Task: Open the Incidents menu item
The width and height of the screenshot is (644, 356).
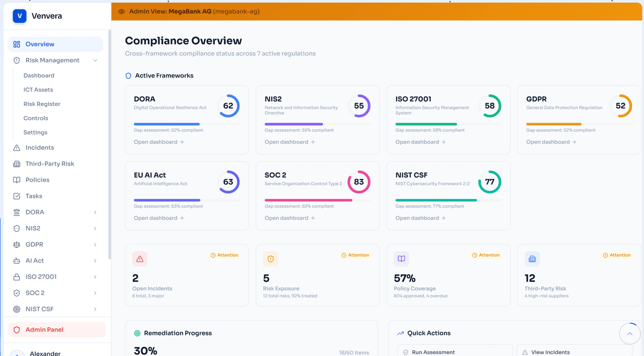Action: tap(40, 148)
